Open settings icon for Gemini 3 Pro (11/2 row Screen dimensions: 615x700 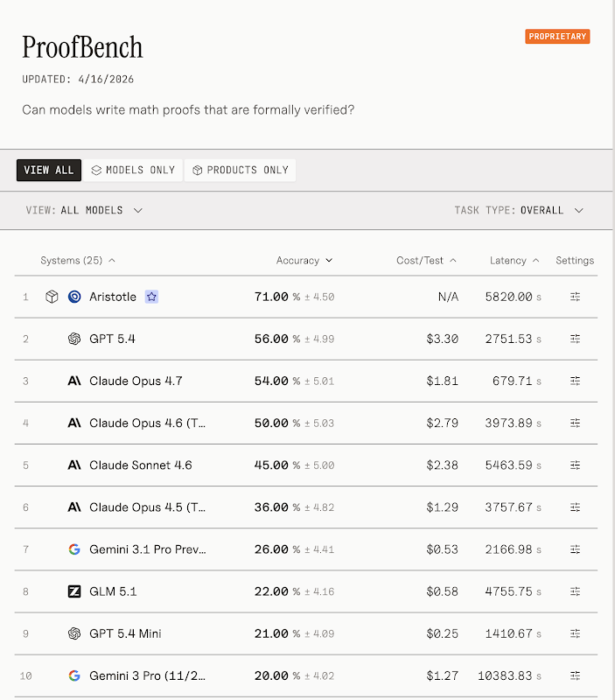575,675
